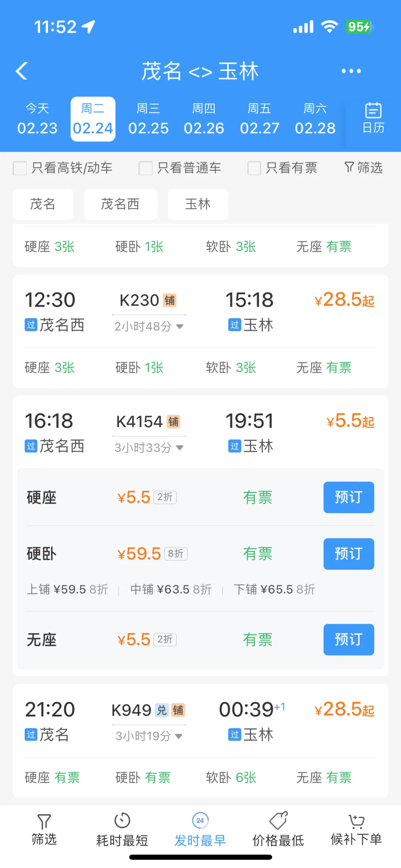Tap the back arrow icon
Viewport: 401px width, 868px height.
[22, 71]
